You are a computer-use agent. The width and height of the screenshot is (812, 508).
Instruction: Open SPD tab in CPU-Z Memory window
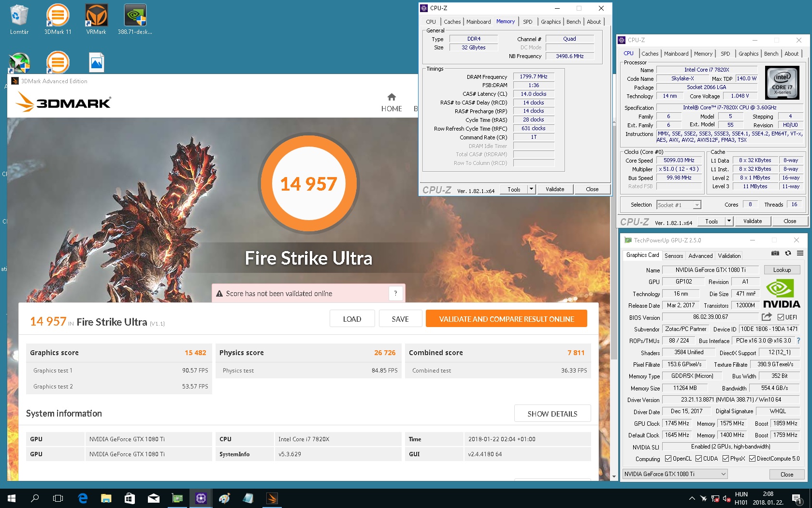point(528,22)
